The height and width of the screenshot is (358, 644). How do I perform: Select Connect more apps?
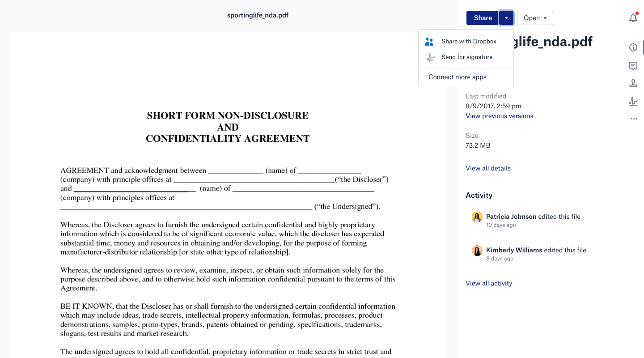click(x=457, y=77)
